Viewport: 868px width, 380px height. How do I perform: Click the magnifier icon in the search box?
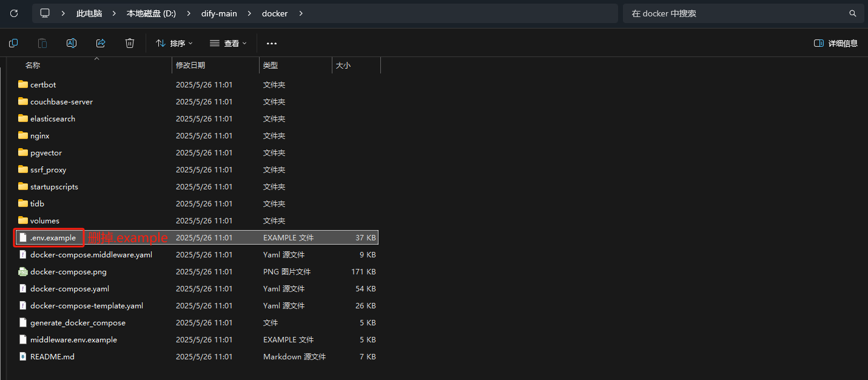pos(852,13)
